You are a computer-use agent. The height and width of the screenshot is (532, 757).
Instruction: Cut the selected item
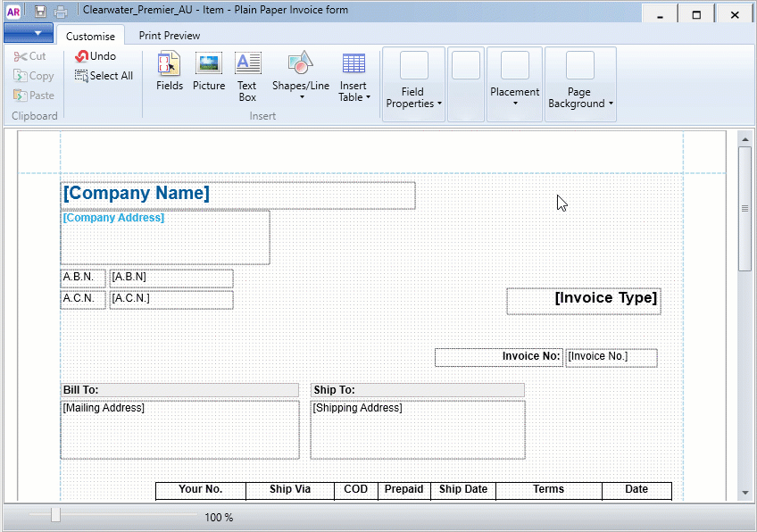30,56
